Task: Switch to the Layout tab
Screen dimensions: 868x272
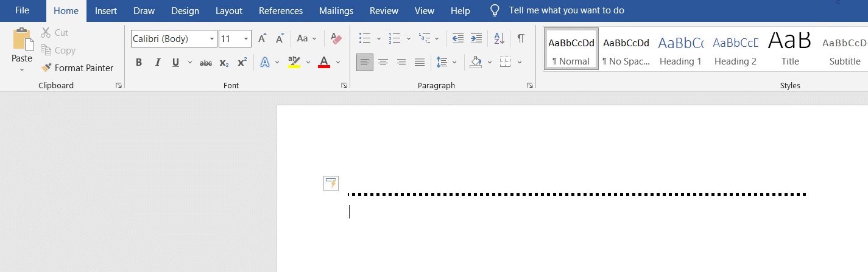Action: 229,10
